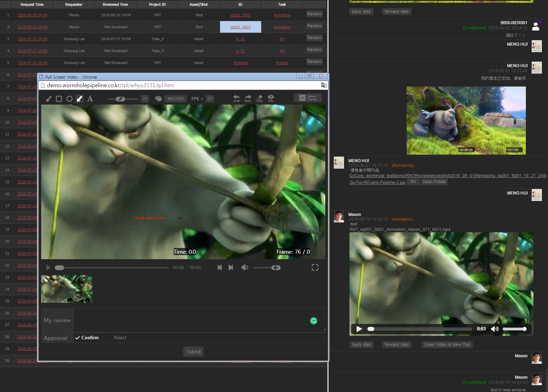Image resolution: width=548 pixels, height=392 pixels.
Task: Edit the FPS value field
Action: click(210, 99)
